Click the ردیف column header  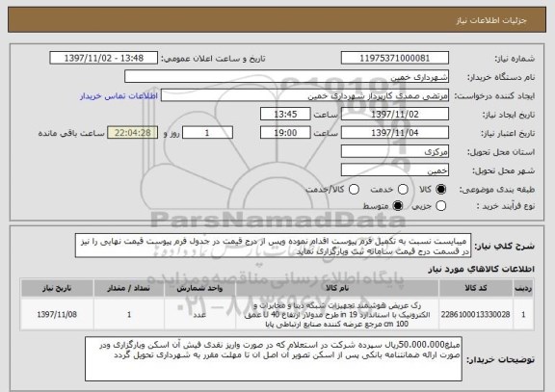523,288
